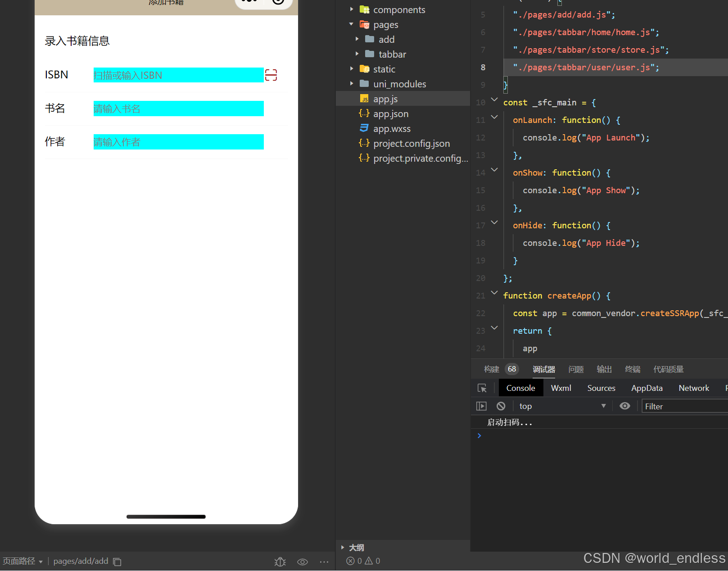Select the static folder icon

point(364,69)
